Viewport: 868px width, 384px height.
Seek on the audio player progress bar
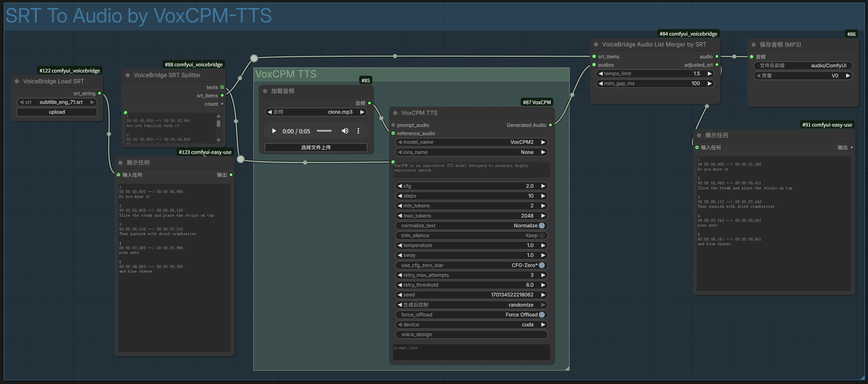tap(324, 131)
